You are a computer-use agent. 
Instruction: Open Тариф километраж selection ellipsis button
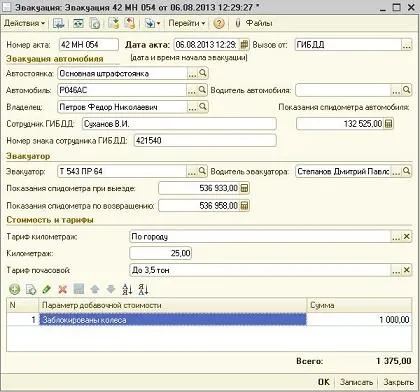point(396,237)
